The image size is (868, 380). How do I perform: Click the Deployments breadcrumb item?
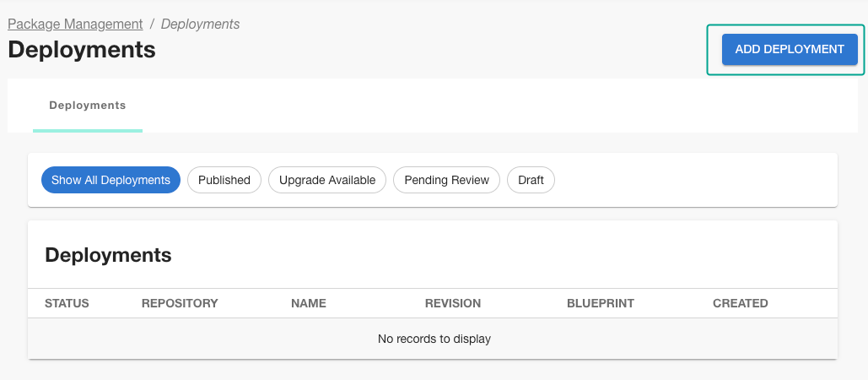(200, 24)
